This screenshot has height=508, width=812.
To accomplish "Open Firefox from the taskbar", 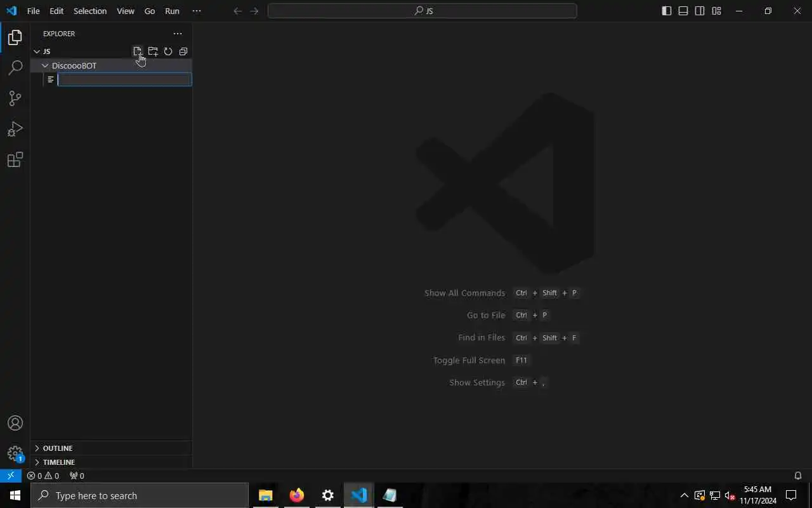I will pos(296,495).
